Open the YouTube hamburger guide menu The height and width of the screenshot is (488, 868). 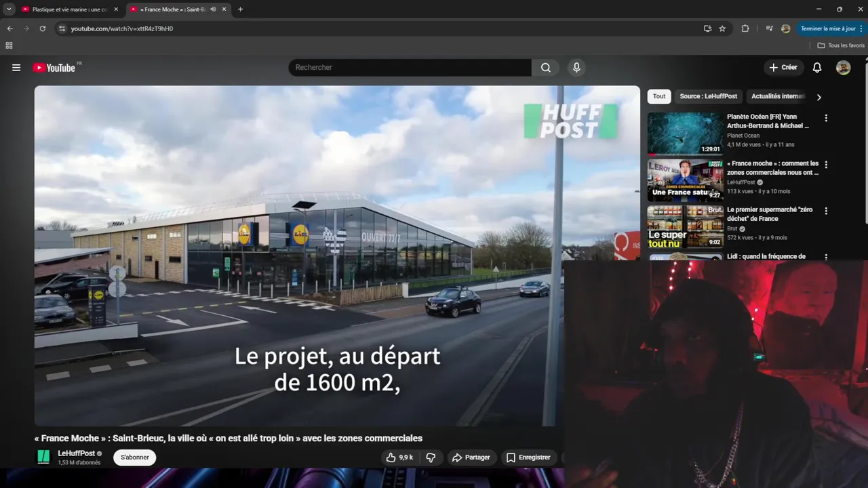pos(16,68)
